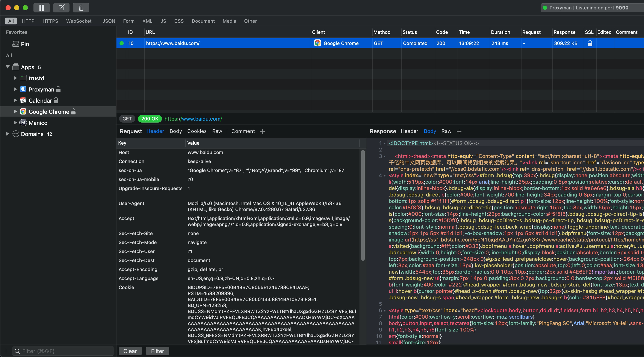Image resolution: width=644 pixels, height=357 pixels.
Task: Open the Request Header tab
Action: 155,131
